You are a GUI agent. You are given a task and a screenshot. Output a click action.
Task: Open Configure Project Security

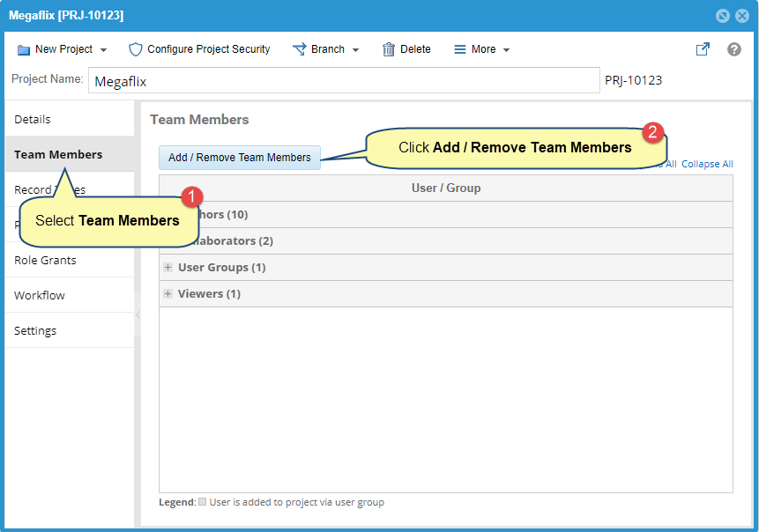(209, 49)
